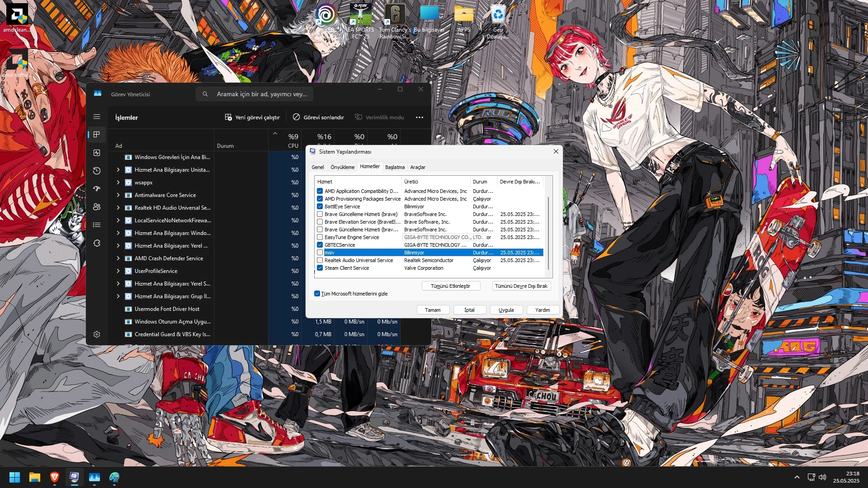Check the Brave Elevation Service checkbox
The width and height of the screenshot is (868, 488).
320,222
